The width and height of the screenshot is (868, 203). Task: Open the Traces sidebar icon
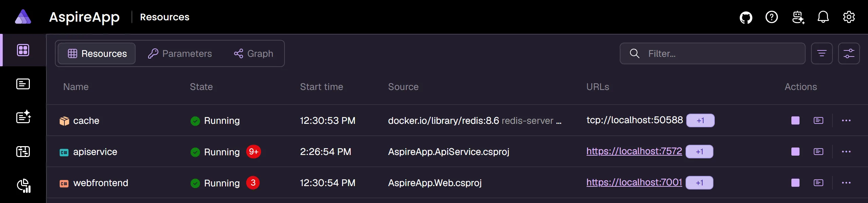23,152
